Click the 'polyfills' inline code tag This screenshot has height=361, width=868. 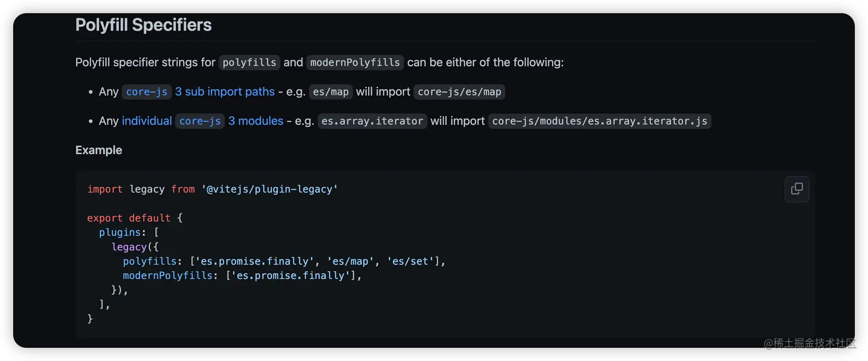pyautogui.click(x=249, y=63)
